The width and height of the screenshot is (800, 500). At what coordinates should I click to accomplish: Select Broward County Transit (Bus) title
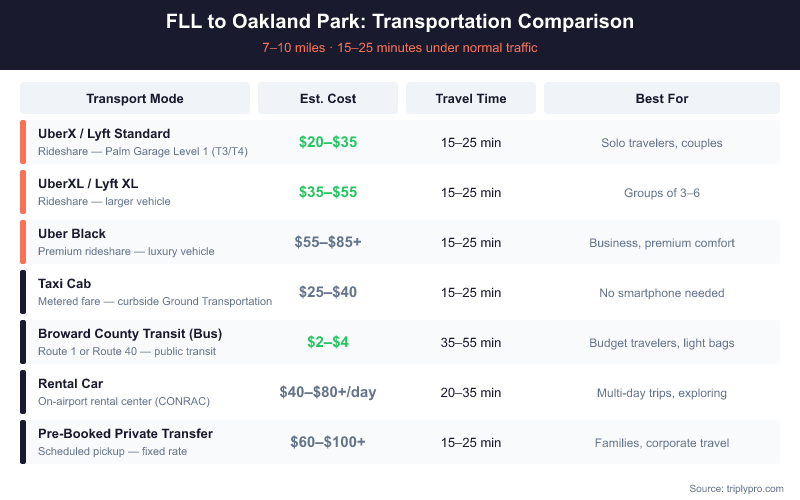point(130,334)
